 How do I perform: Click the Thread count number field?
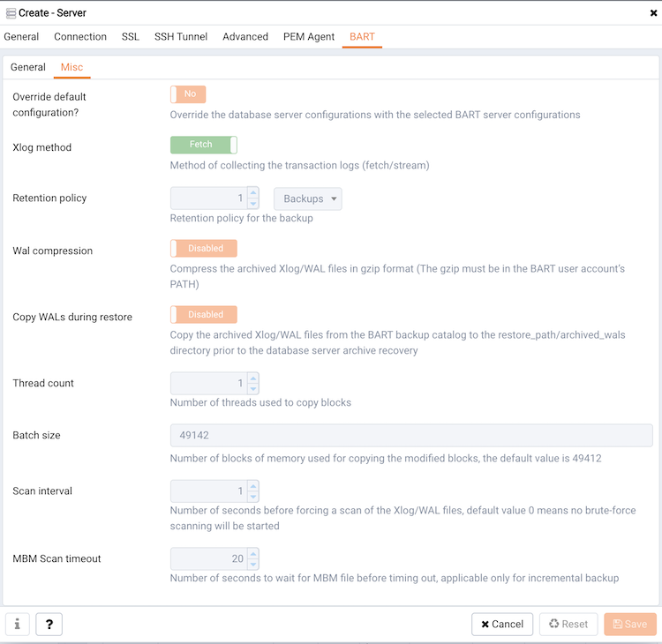[208, 383]
